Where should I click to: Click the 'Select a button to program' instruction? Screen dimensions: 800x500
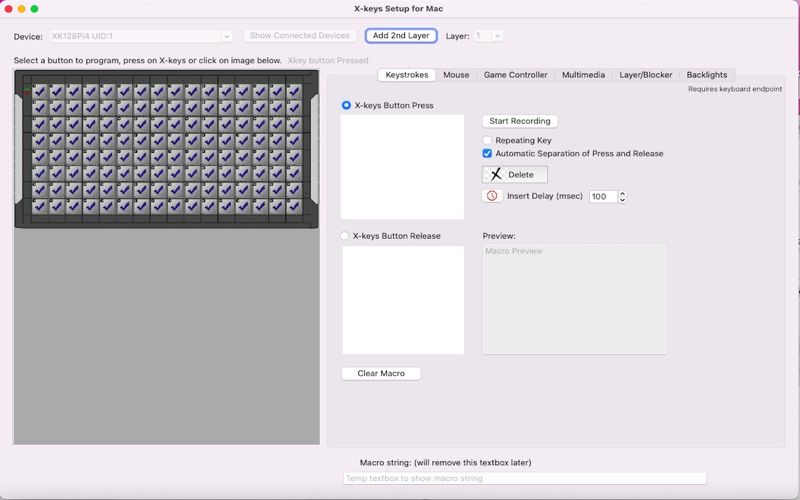[x=147, y=60]
